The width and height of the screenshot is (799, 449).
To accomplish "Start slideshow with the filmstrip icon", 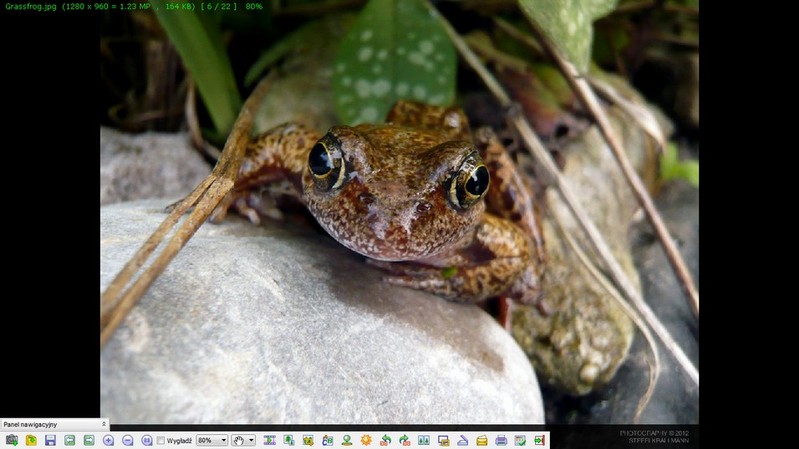I will pyautogui.click(x=270, y=440).
